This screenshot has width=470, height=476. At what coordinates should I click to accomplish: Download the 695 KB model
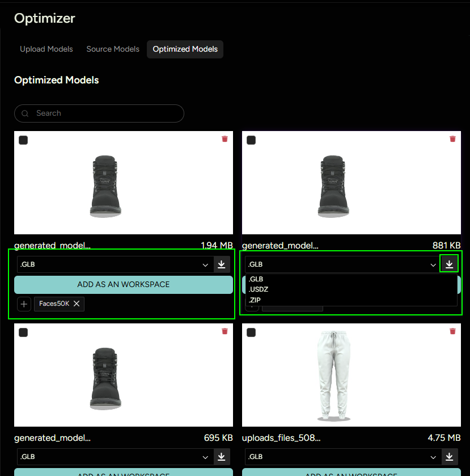[222, 457]
